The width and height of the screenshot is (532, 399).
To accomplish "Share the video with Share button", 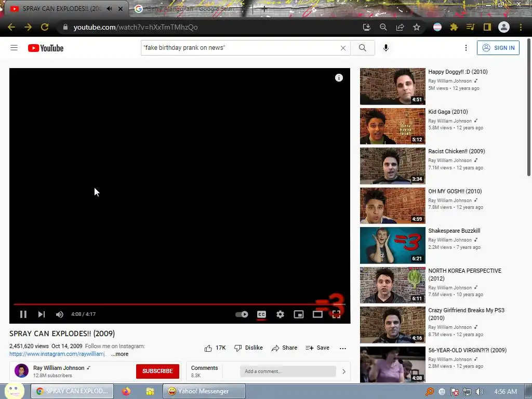I will click(x=284, y=348).
